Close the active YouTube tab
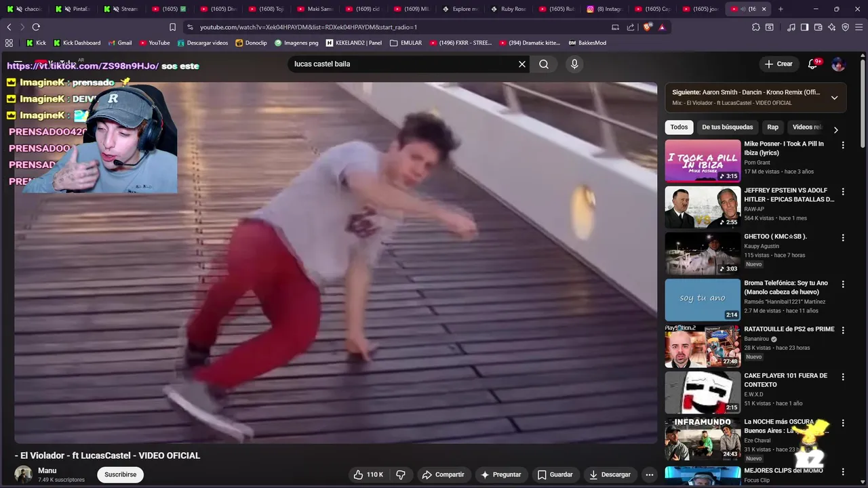This screenshot has width=868, height=488. pos(764,9)
